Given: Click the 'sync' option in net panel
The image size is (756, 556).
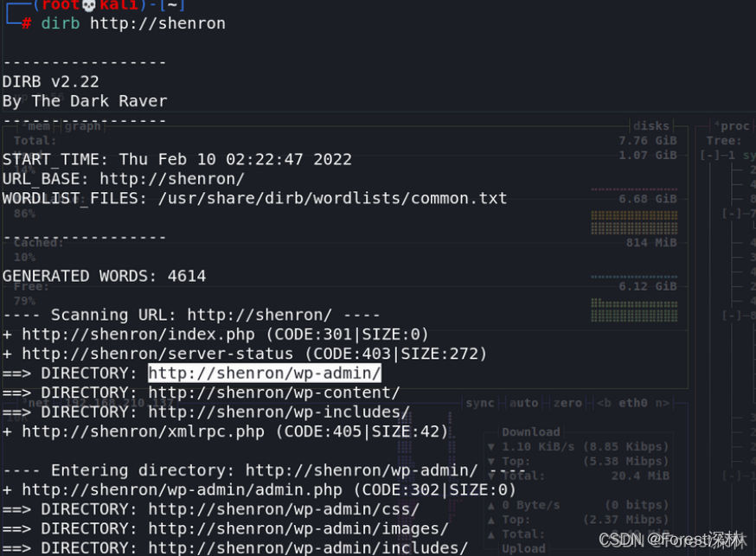Looking at the screenshot, I should (480, 403).
